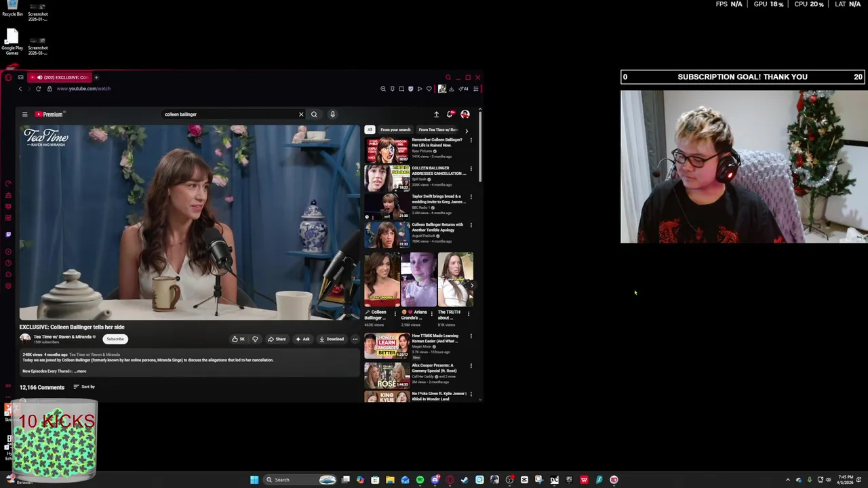Show next filter chips with right chevron
868x488 pixels.
point(466,130)
